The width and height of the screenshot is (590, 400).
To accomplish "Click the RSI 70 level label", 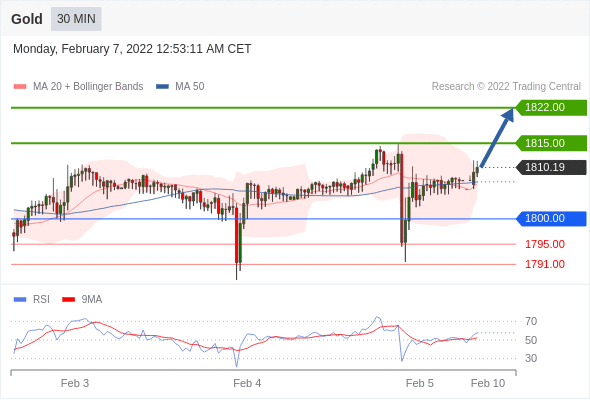I will pyautogui.click(x=531, y=321).
